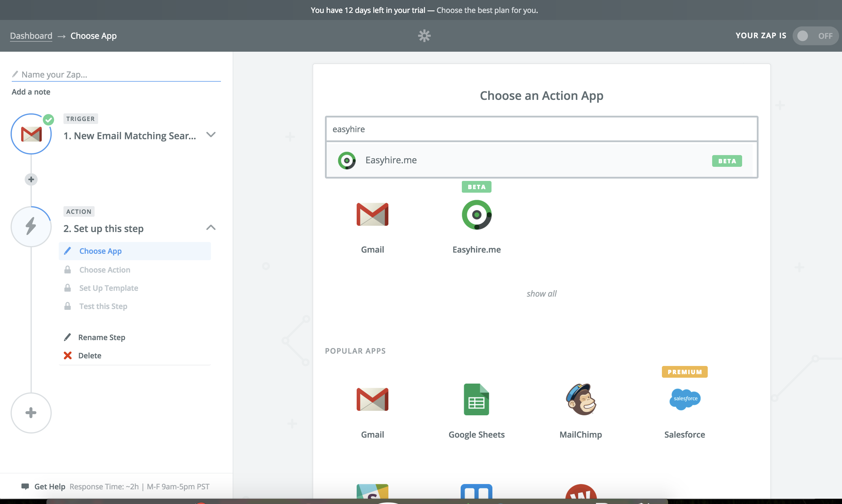Viewport: 842px width, 504px height.
Task: Choose Salesforce premium app icon
Action: click(x=685, y=399)
